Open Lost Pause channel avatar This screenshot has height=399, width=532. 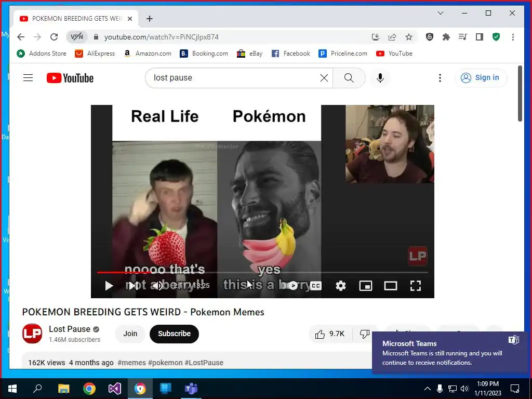pyautogui.click(x=32, y=334)
